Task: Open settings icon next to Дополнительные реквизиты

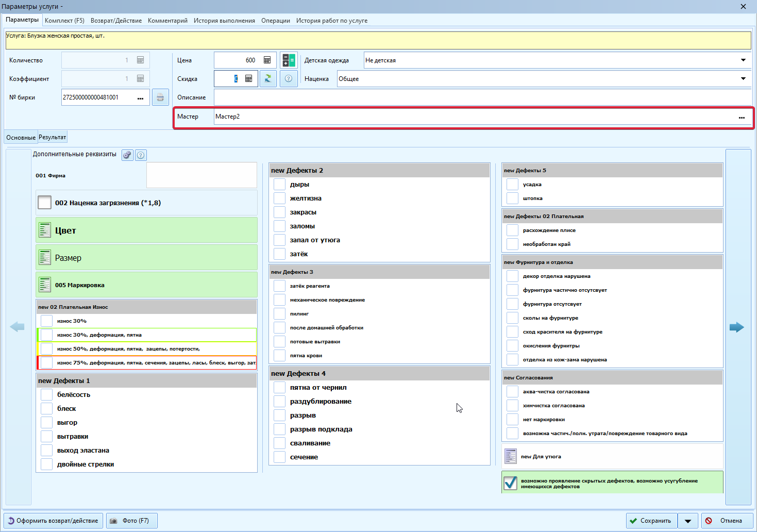Action: click(x=127, y=155)
